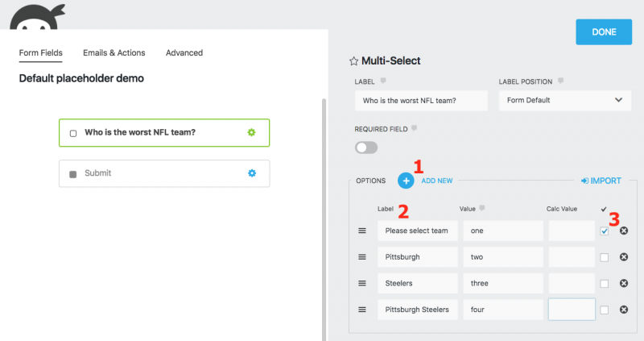Edit Please select team label field

418,231
